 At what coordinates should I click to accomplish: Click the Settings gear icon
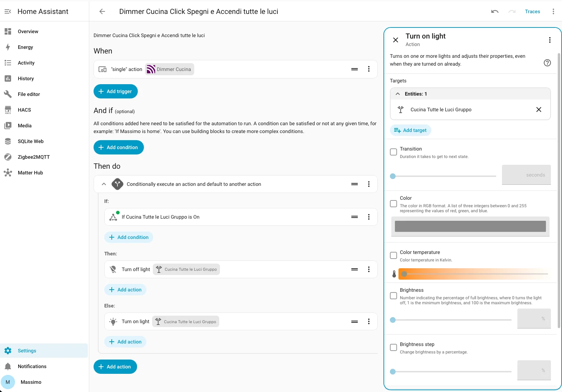pyautogui.click(x=8, y=351)
